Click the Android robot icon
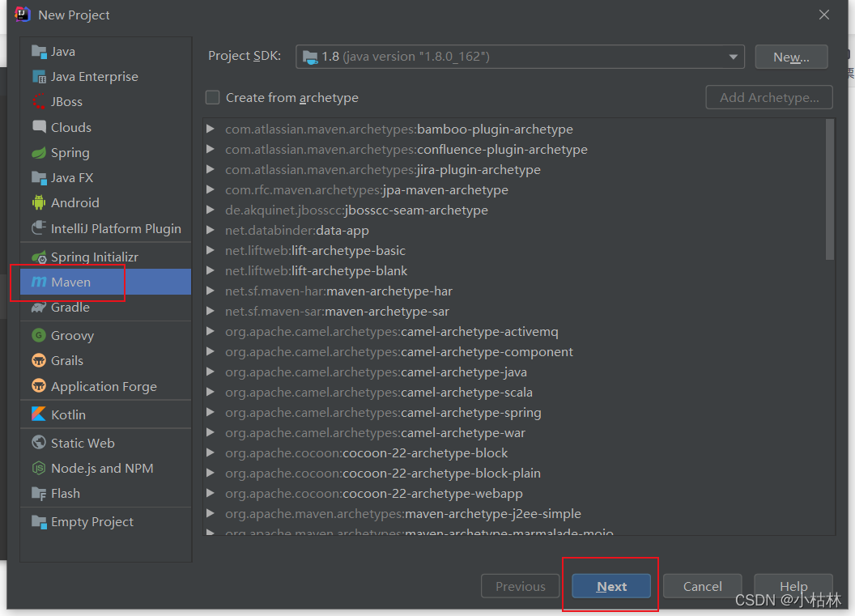The height and width of the screenshot is (616, 855). (39, 203)
